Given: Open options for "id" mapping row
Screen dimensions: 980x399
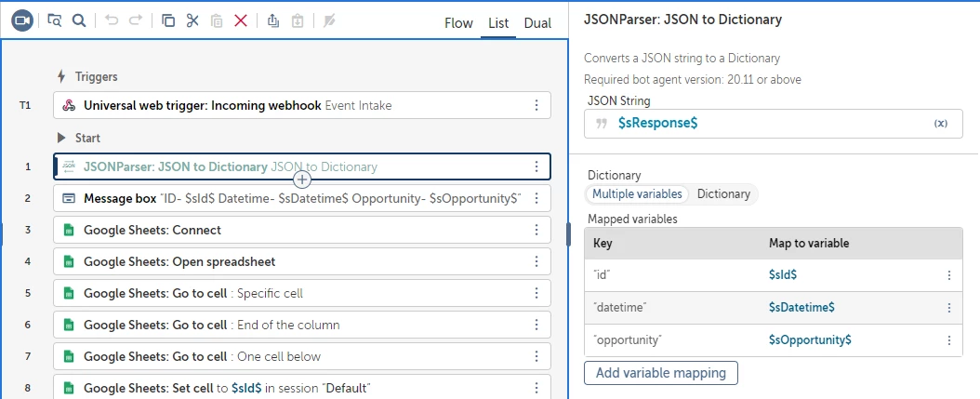Looking at the screenshot, I should 948,275.
